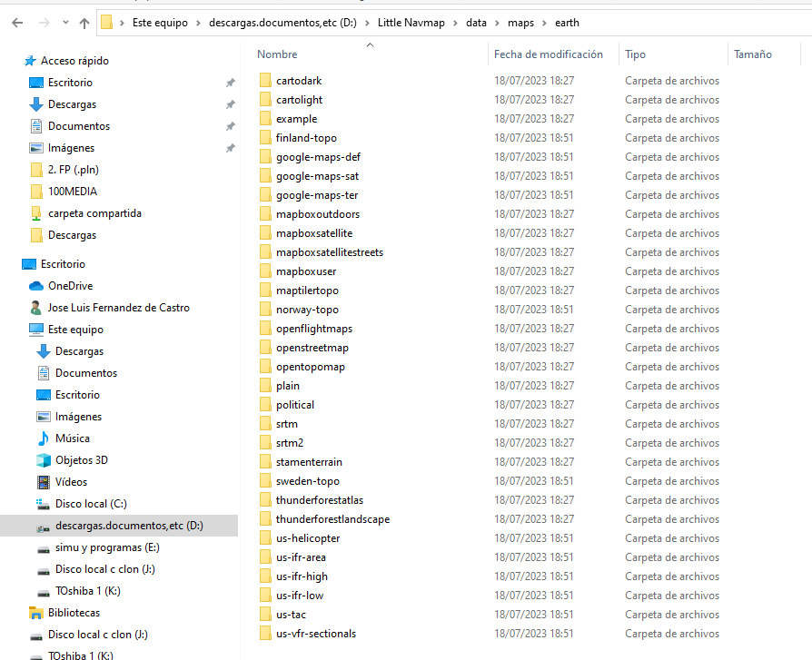
Task: Select us-vfr-sectionals folder name
Action: point(316,634)
